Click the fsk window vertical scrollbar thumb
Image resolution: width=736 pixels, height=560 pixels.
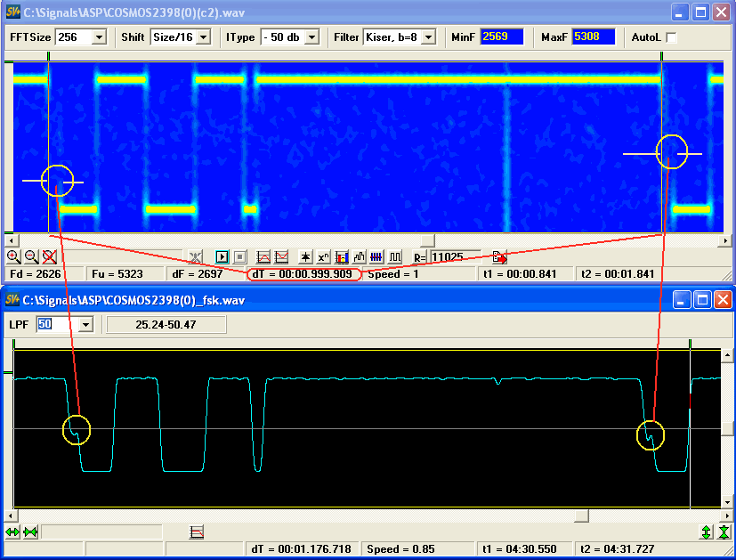(x=727, y=428)
